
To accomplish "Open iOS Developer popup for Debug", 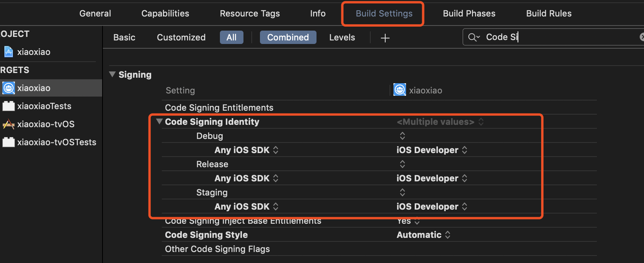I will pos(432,150).
